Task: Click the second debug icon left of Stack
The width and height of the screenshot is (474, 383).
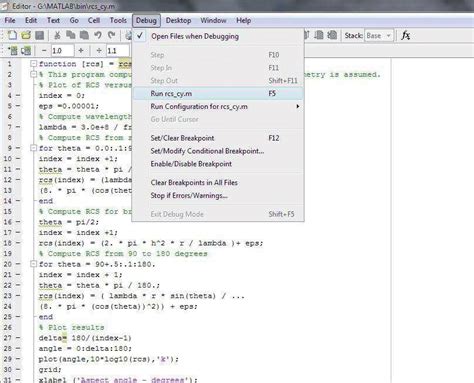Action: click(x=332, y=35)
